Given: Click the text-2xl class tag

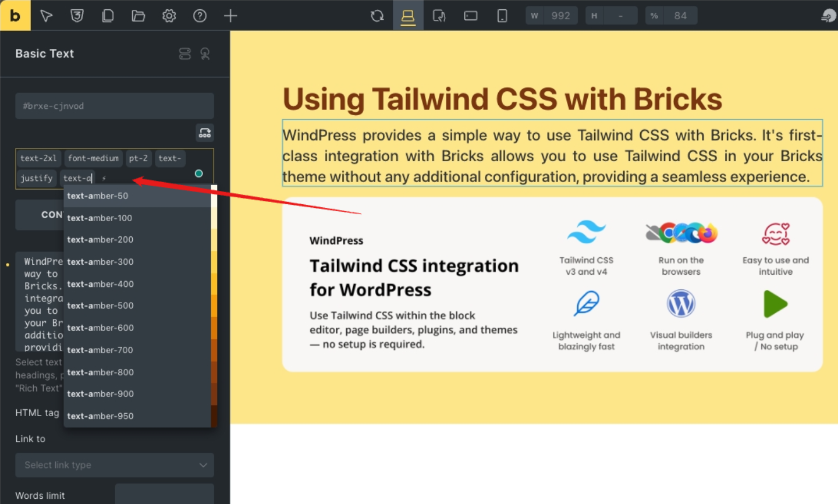Looking at the screenshot, I should pos(38,158).
